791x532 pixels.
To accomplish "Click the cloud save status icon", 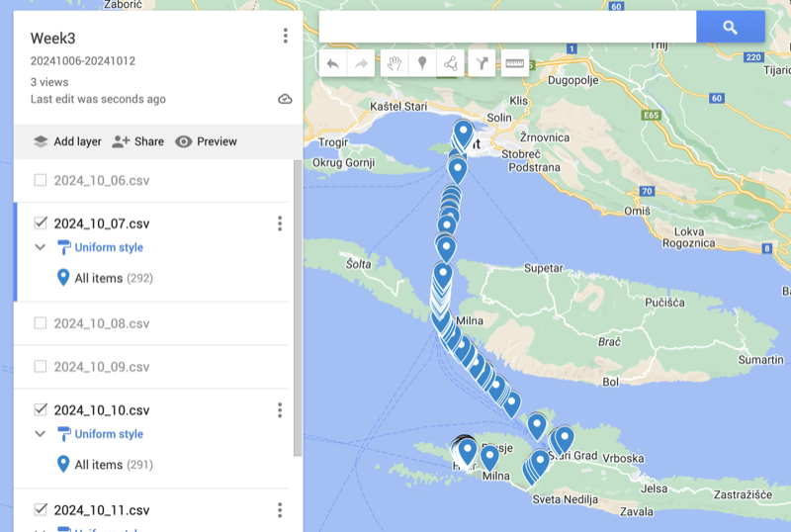I will tap(285, 99).
